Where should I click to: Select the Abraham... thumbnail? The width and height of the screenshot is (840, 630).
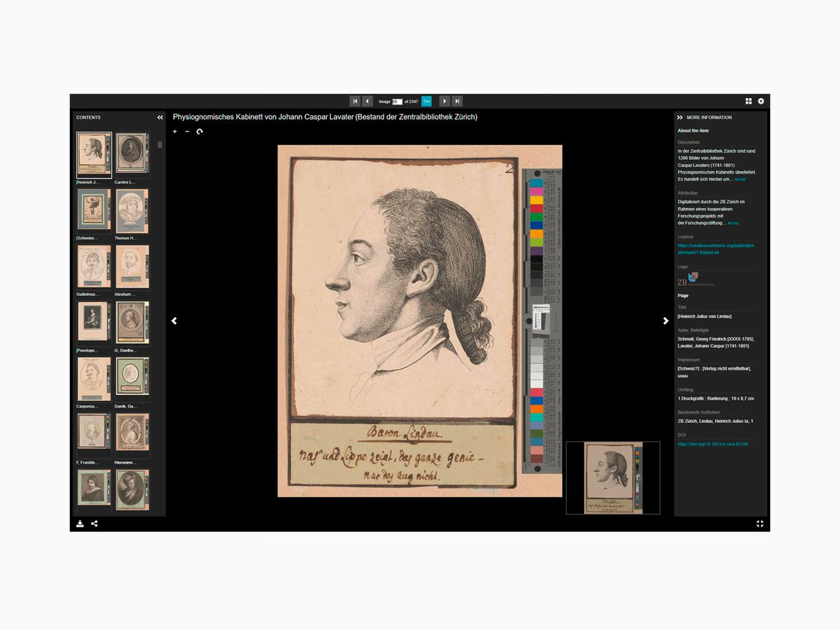(132, 266)
